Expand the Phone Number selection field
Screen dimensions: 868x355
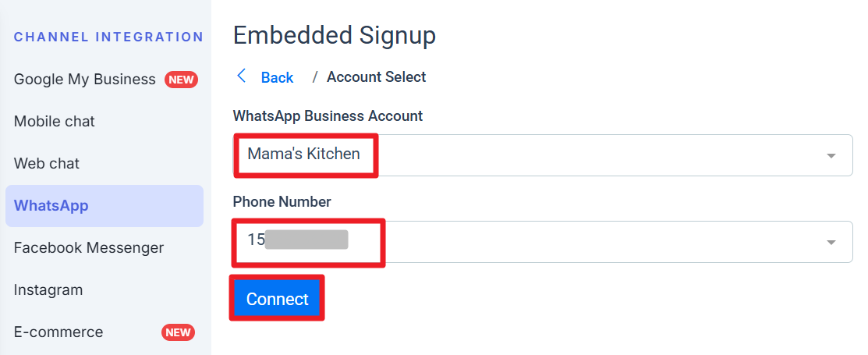click(x=530, y=242)
